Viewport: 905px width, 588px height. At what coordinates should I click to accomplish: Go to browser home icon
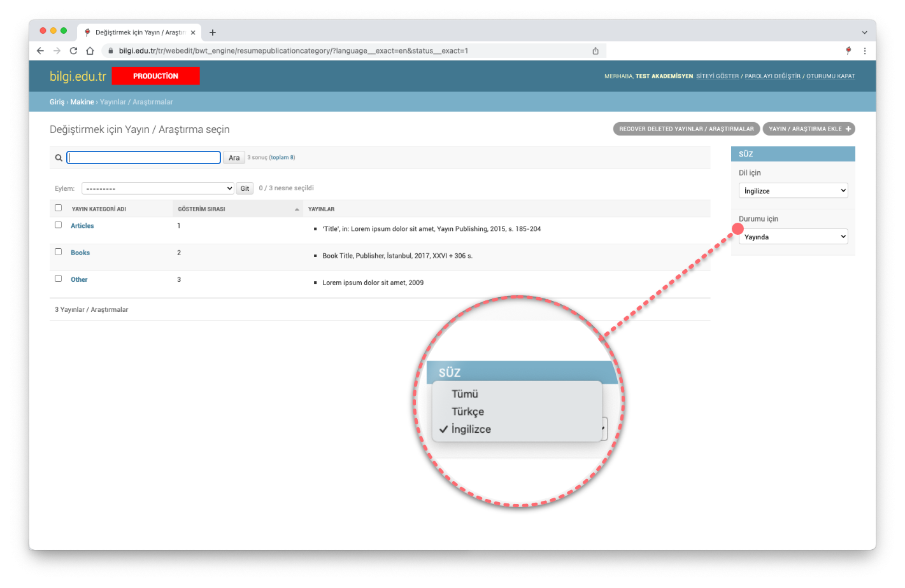click(x=90, y=51)
